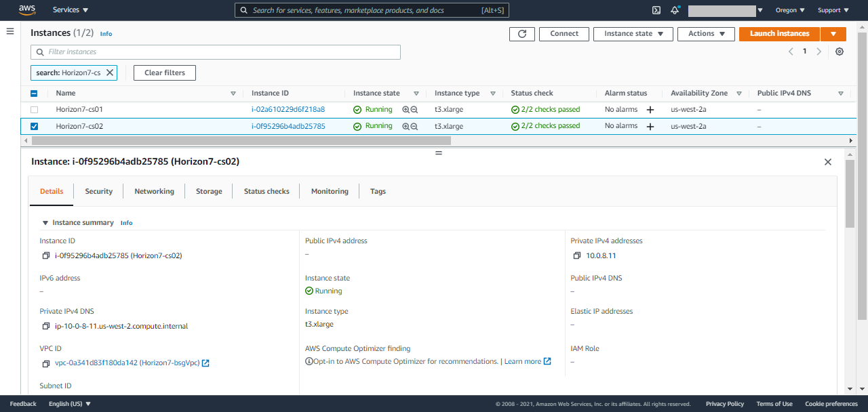Select the Horizon7-cs01 row checkbox
This screenshot has height=412, width=868.
[35, 109]
